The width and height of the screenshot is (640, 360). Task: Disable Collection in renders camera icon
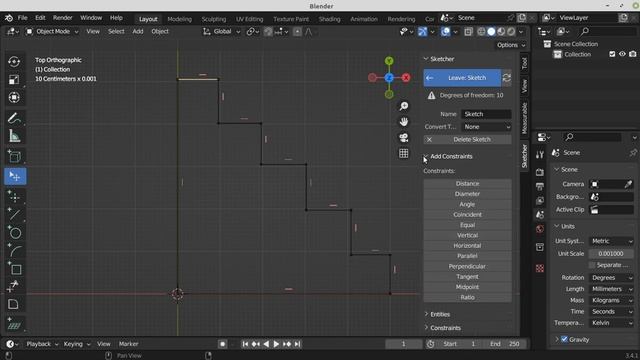point(632,54)
